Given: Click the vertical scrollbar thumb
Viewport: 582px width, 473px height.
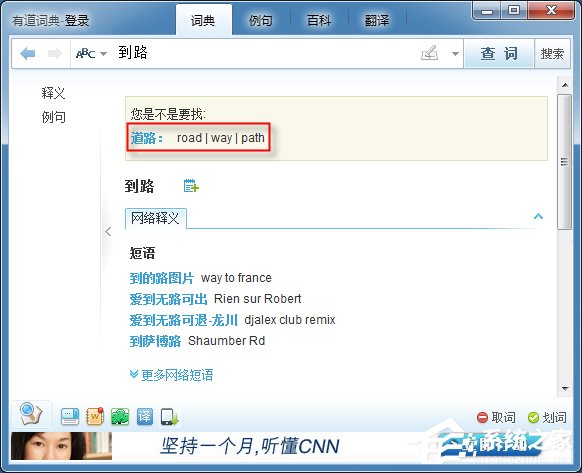Looking at the screenshot, I should pos(565,162).
